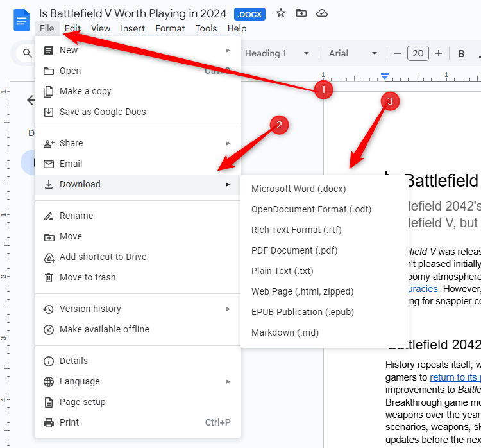Expand the Language submenu
481x448 pixels.
(138, 381)
